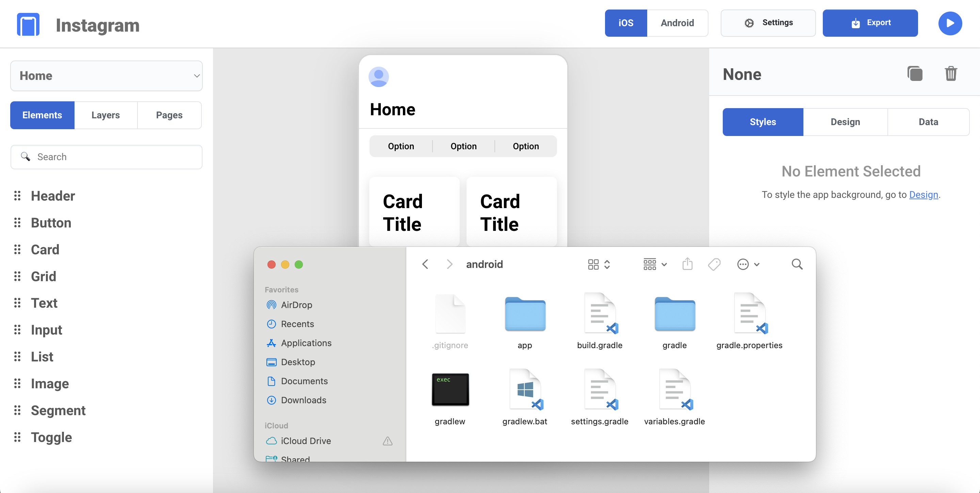Click the Finder search magnifier icon
This screenshot has width=980, height=493.
pos(797,264)
